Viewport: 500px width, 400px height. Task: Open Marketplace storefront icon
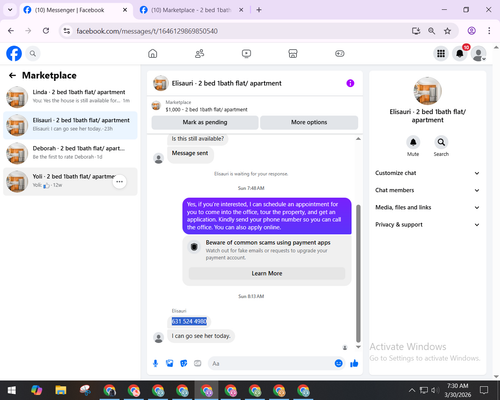pos(293,53)
